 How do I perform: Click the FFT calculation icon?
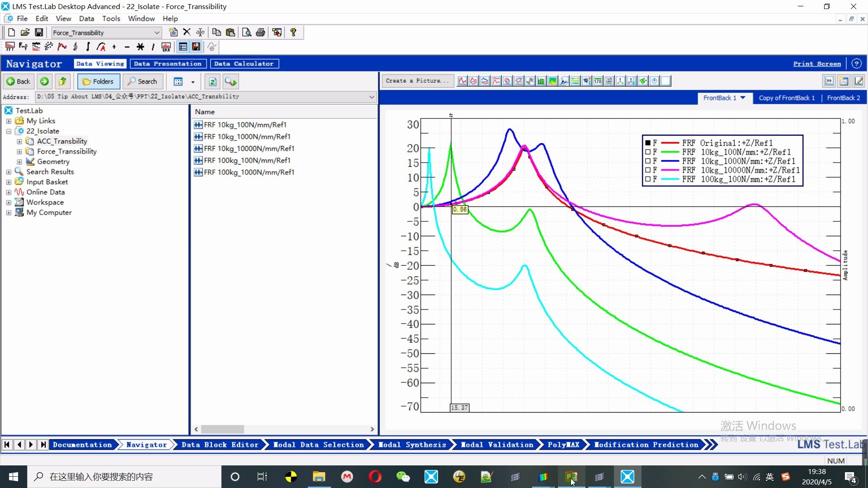pos(10,47)
